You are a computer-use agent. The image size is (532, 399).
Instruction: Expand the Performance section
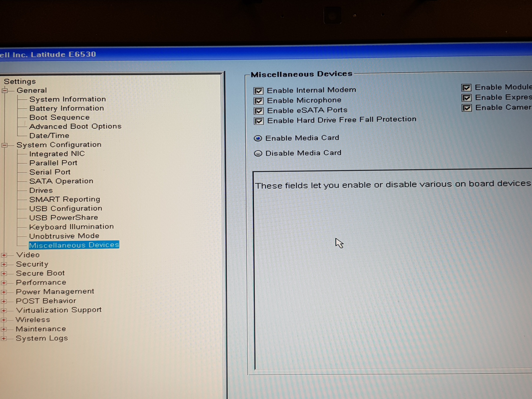tap(4, 283)
